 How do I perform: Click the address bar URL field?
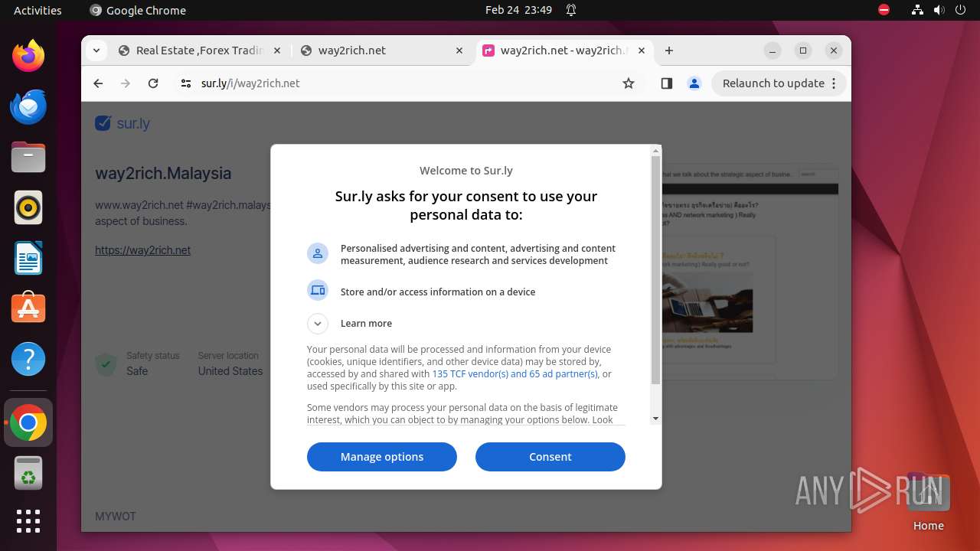tap(406, 83)
